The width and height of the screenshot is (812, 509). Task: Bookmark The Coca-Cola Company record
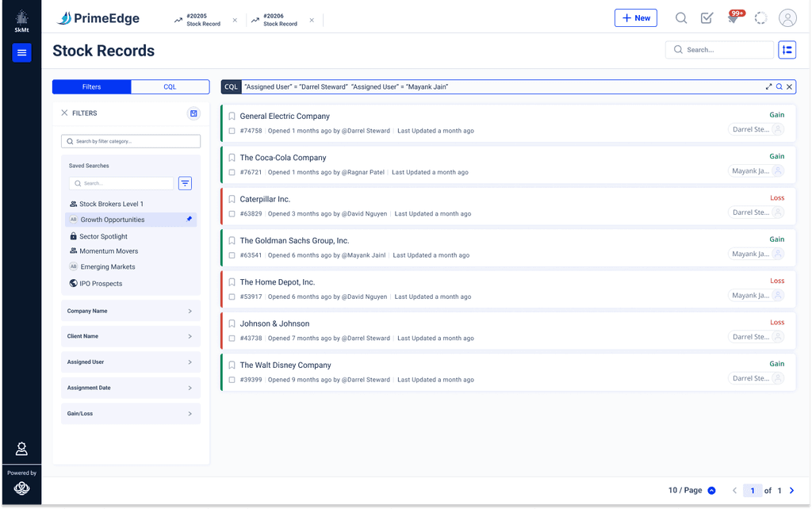pos(232,158)
